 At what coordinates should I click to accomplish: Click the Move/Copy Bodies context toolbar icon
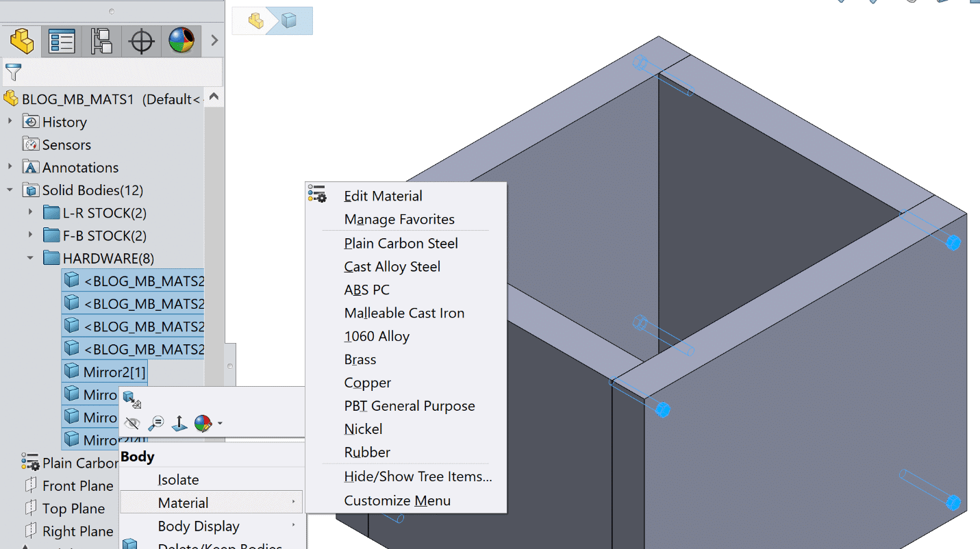pos(132,400)
